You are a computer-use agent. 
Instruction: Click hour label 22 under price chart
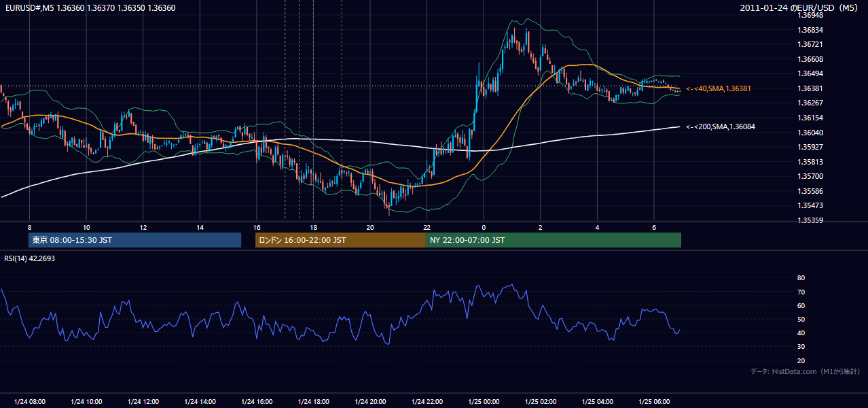(427, 227)
